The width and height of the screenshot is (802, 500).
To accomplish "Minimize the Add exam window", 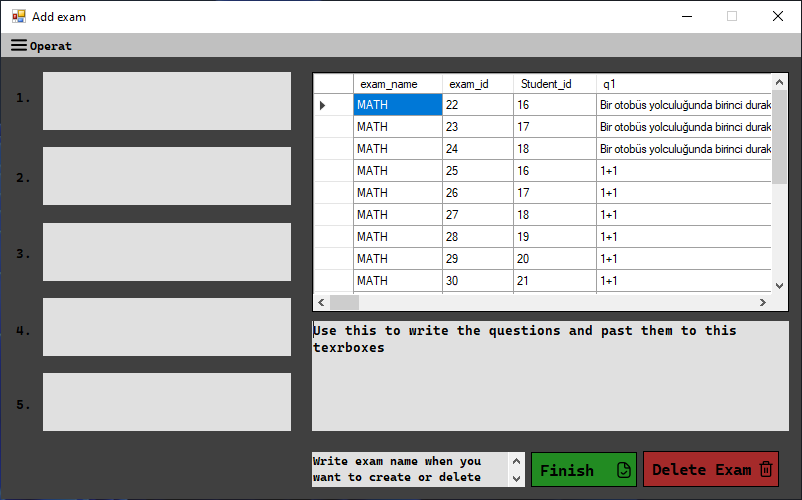I will 687,16.
